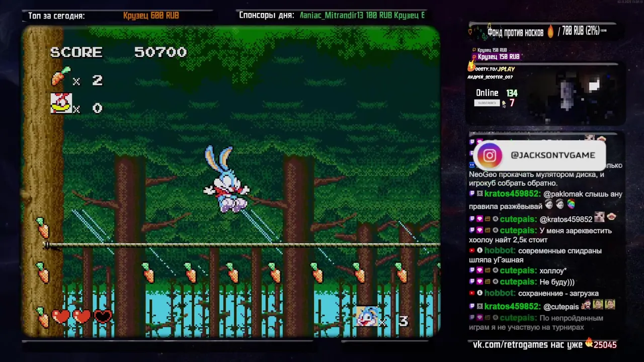
Task: Click cutepais username in Не буду))) message
Action: 518,282
